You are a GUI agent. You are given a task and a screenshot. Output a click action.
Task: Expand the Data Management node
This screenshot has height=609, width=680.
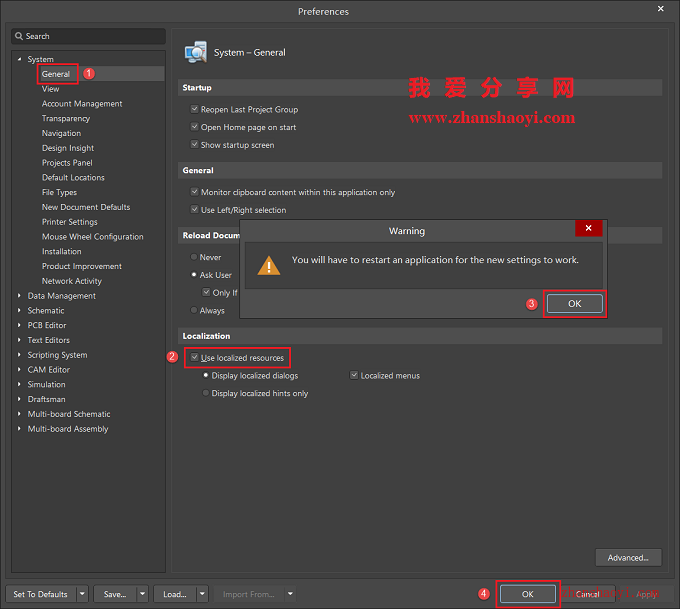19,295
